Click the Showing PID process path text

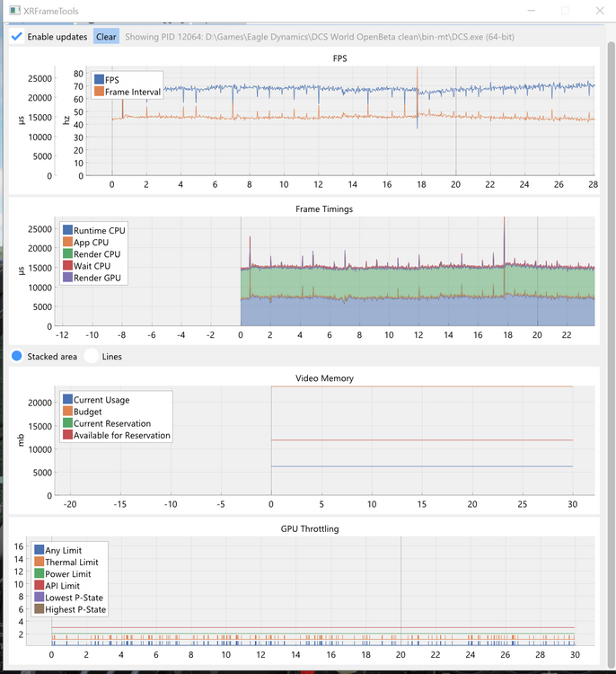(x=320, y=37)
